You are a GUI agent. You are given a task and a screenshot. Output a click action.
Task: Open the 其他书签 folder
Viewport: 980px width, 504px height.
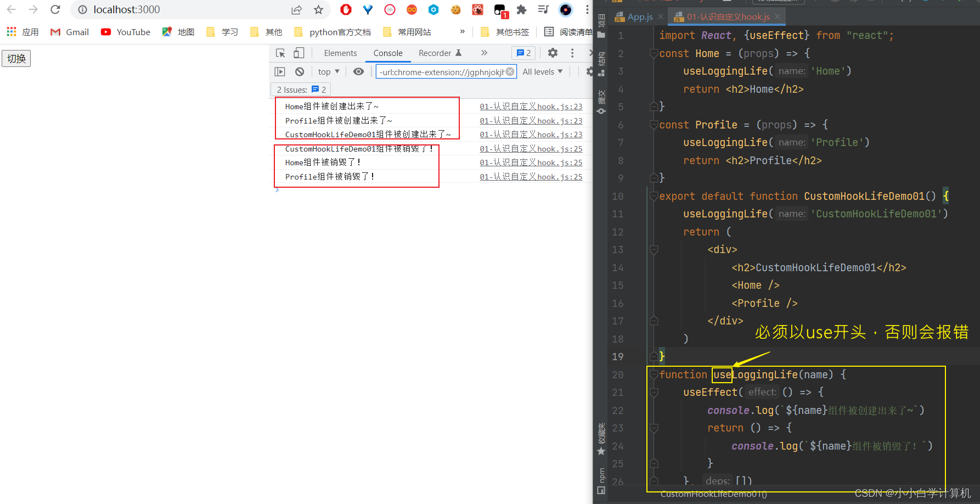click(x=505, y=32)
